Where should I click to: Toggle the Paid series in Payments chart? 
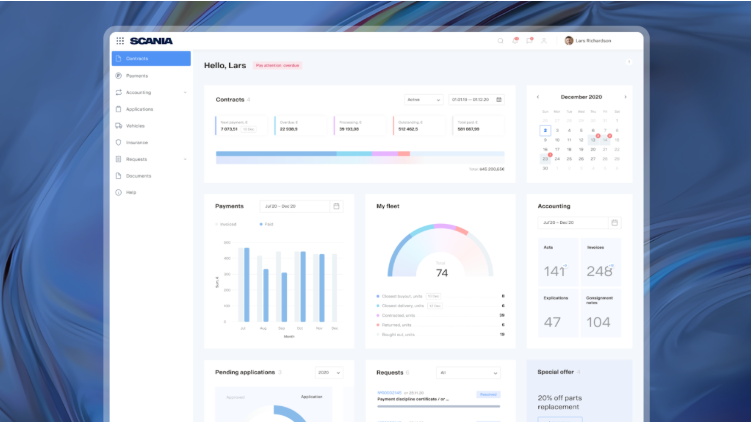[x=268, y=224]
